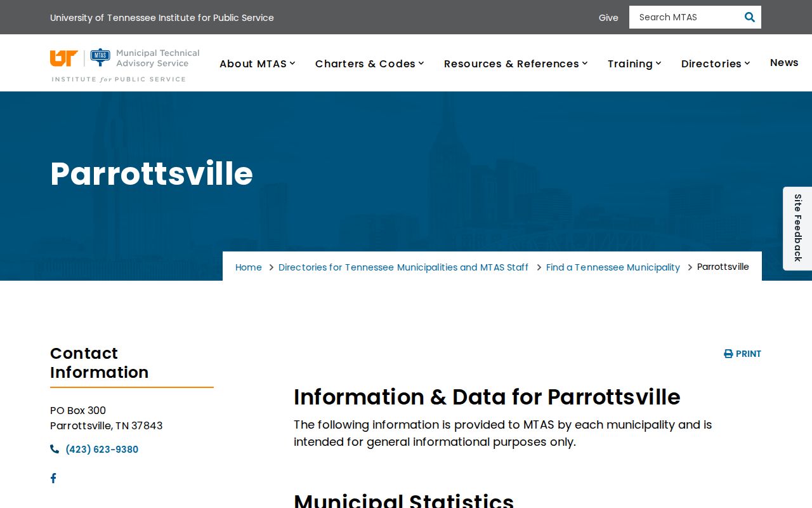Click the Parrottsville, TN 37843 text
Image resolution: width=812 pixels, height=508 pixels.
point(107,425)
